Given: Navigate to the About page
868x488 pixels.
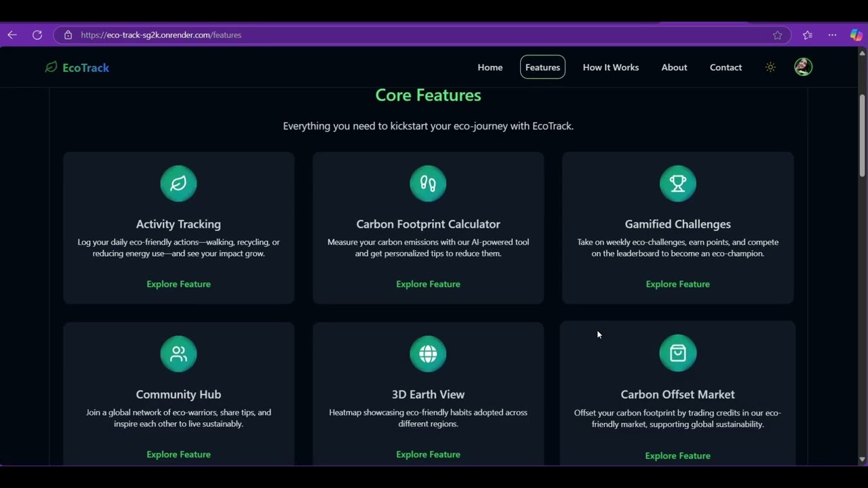Looking at the screenshot, I should pyautogui.click(x=674, y=67).
